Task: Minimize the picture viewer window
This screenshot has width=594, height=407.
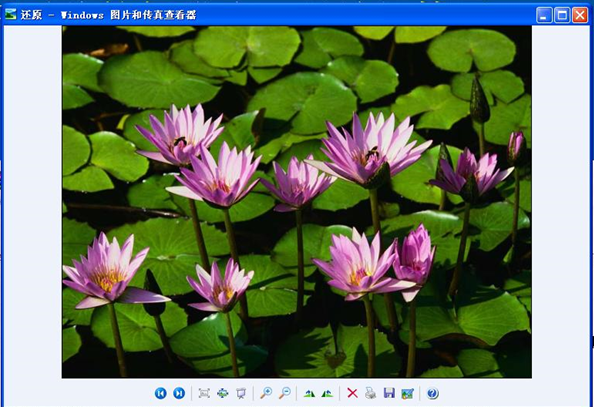Action: click(544, 15)
